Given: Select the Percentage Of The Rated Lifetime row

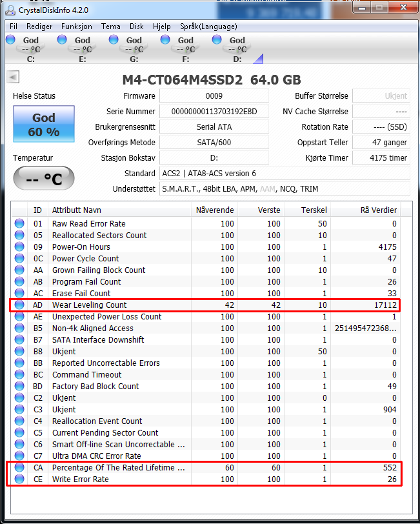Looking at the screenshot, I should [x=206, y=467].
